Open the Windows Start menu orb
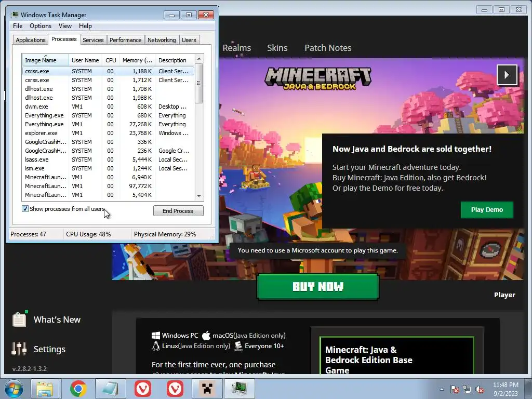Image resolution: width=532 pixels, height=399 pixels. tap(14, 389)
